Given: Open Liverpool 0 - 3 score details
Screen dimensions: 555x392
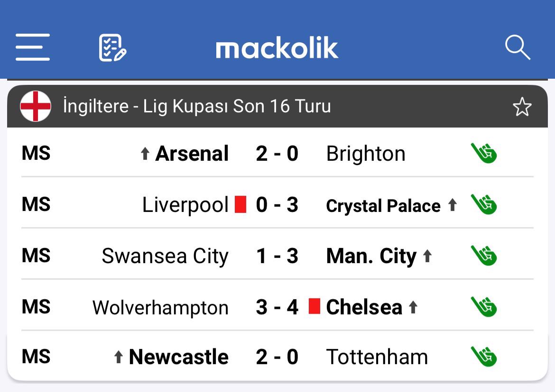Looking at the screenshot, I should point(277,205).
